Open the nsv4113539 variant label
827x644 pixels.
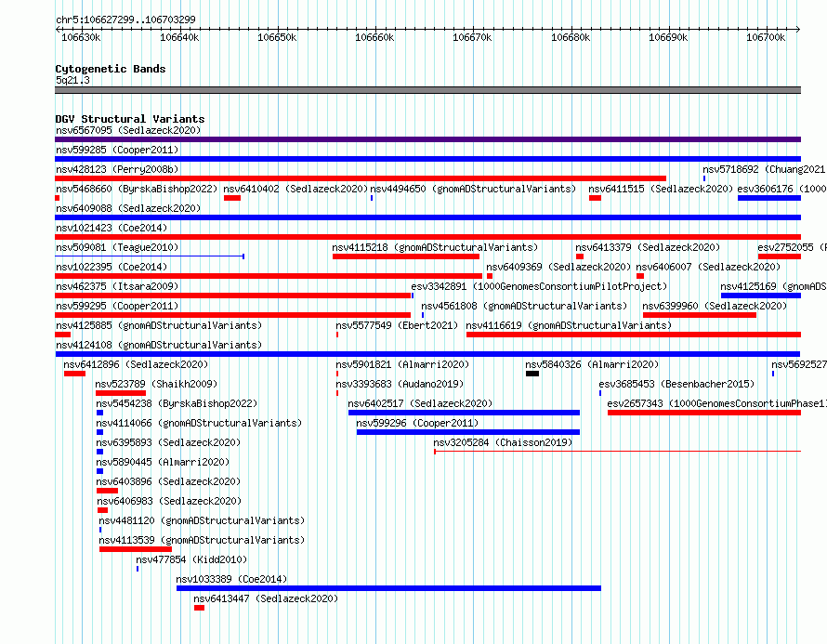click(x=202, y=540)
